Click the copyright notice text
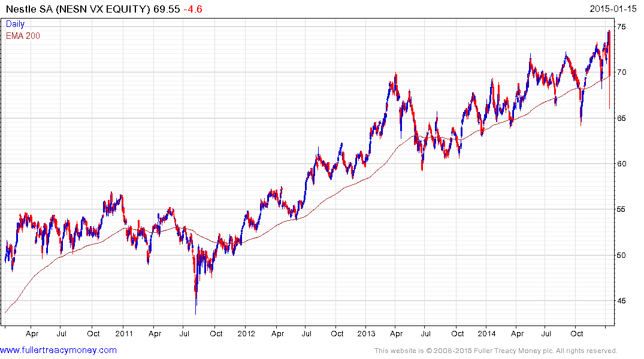The image size is (644, 359). pos(496,351)
